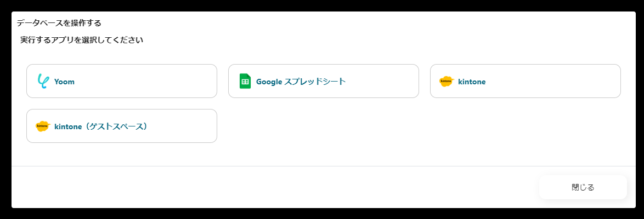Choose the Google スプレッドシート label
The width and height of the screenshot is (644, 219).
coord(301,82)
